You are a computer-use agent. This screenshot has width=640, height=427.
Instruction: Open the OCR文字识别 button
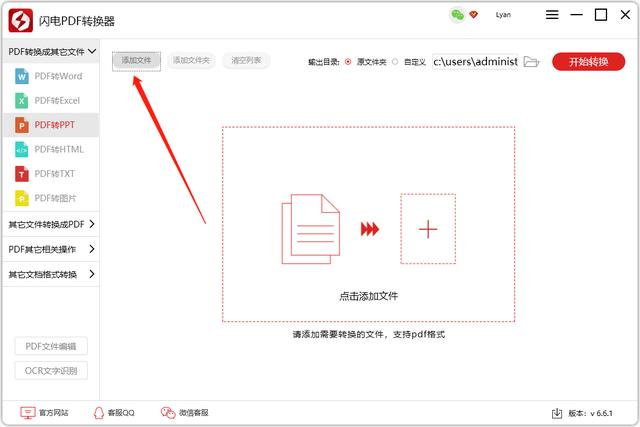(51, 371)
